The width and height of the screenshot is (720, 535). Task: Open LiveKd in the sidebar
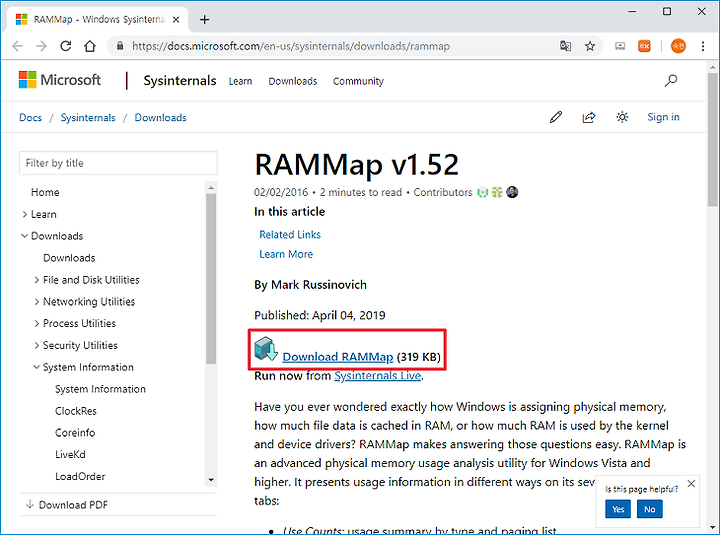click(70, 455)
